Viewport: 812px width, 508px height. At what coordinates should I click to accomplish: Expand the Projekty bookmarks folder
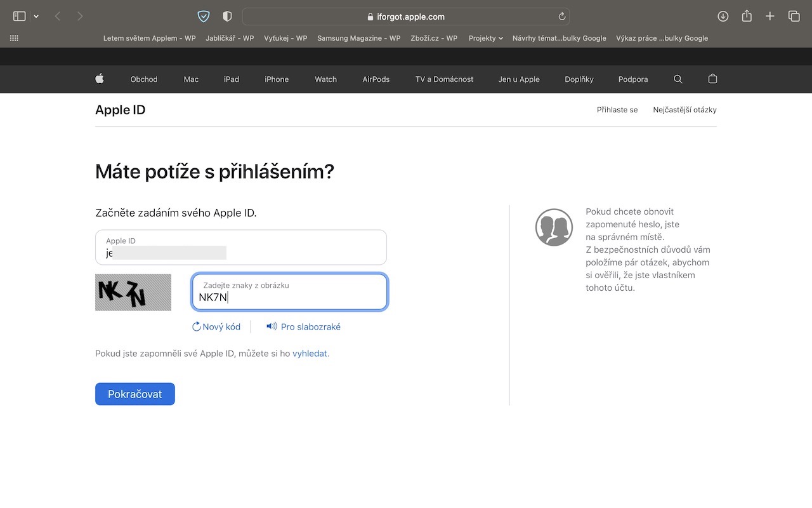[x=485, y=38]
